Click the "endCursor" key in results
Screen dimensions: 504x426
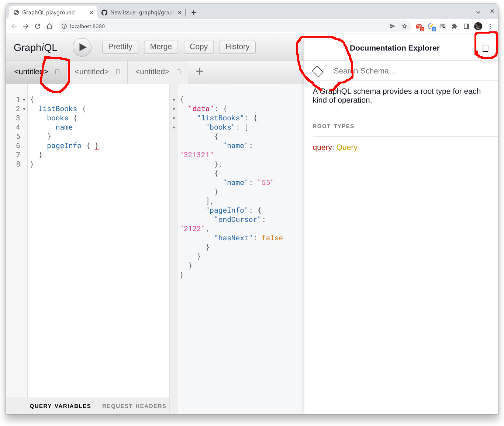pos(238,219)
